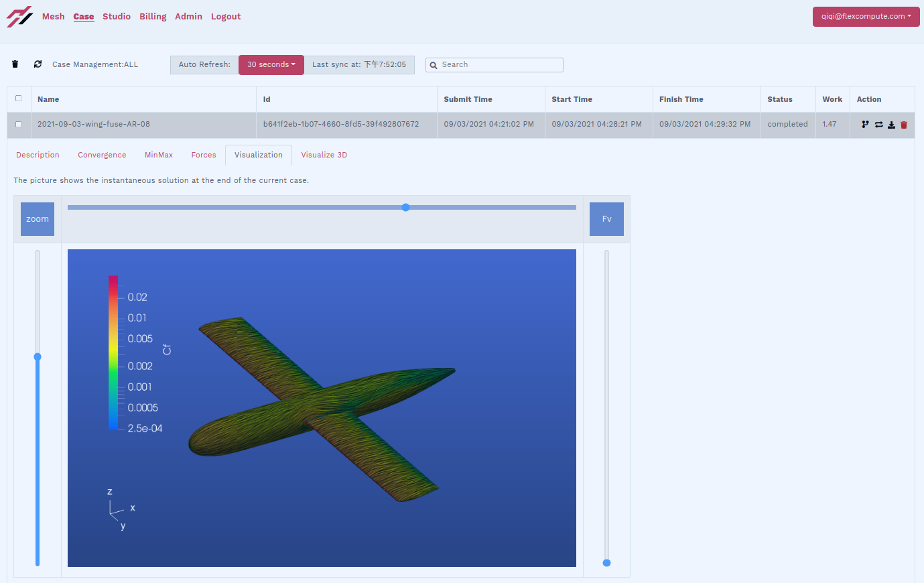Click into the Search input field
This screenshot has height=583, width=924.
pos(500,65)
